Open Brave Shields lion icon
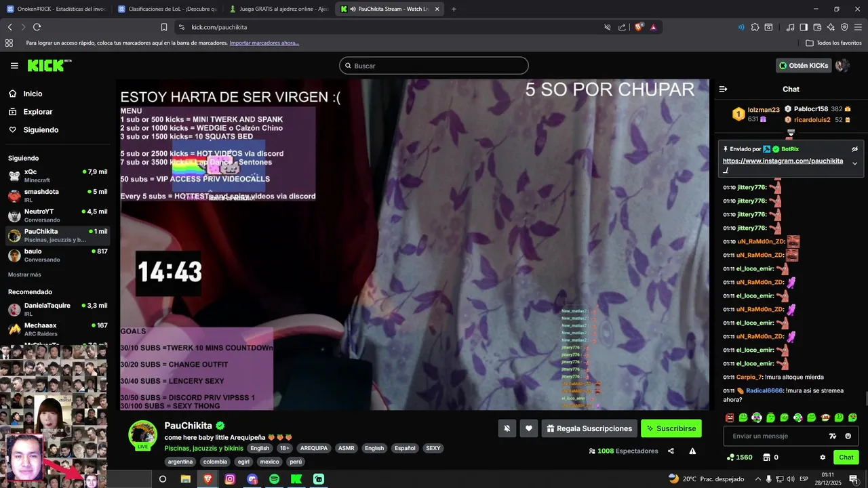The image size is (868, 488). click(639, 27)
